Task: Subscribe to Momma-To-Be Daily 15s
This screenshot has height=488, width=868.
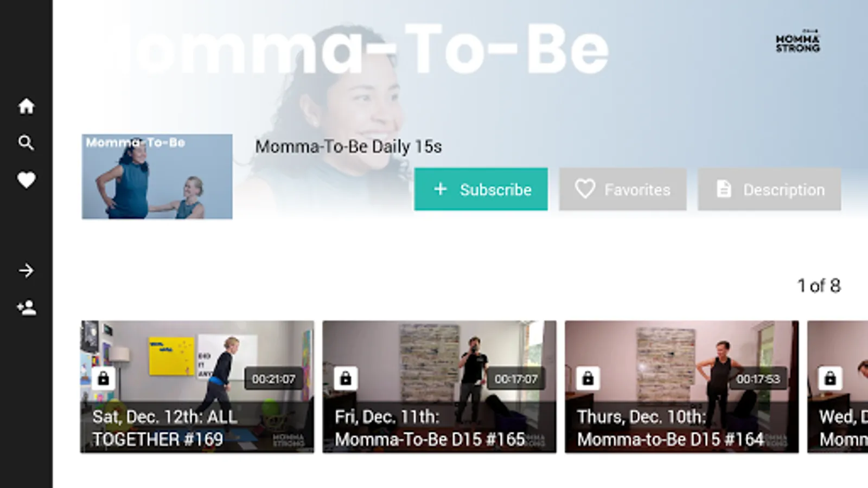Action: (481, 189)
